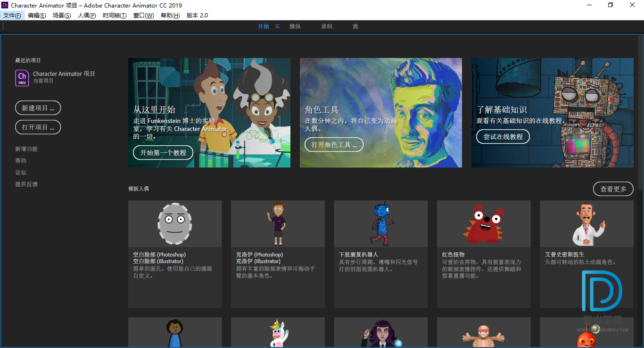
Task: Click the 从这里开始 tutorial banner image
Action: pos(209,113)
